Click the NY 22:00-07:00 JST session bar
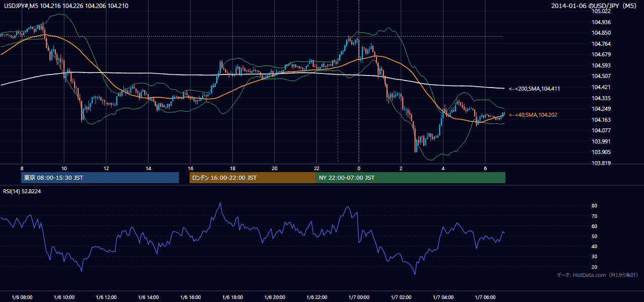644x302 pixels. (x=411, y=178)
